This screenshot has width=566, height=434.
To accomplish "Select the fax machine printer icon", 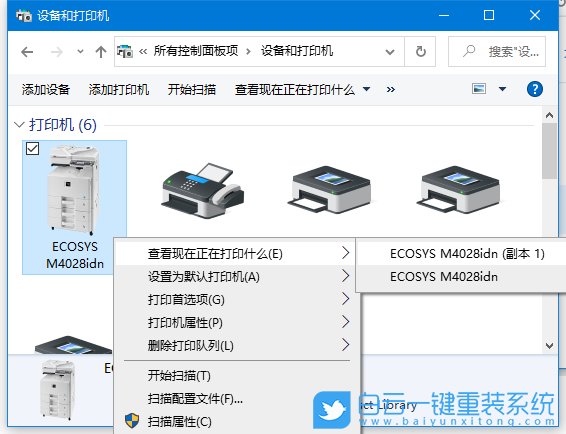I will point(203,191).
